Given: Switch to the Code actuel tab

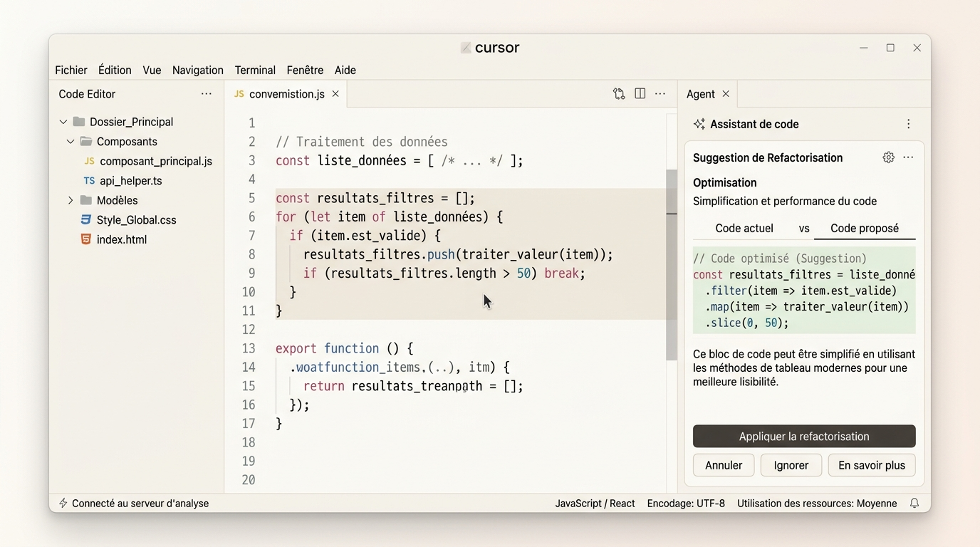Looking at the screenshot, I should [744, 229].
